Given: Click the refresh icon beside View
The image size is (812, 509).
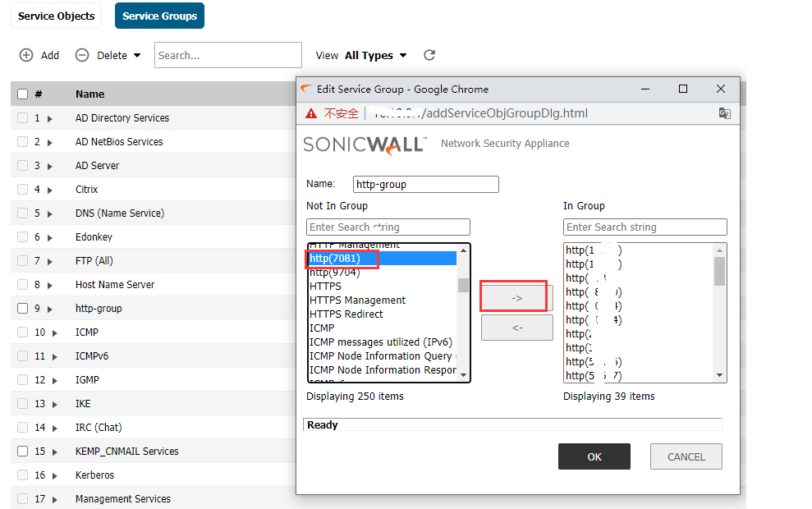Looking at the screenshot, I should tap(429, 55).
